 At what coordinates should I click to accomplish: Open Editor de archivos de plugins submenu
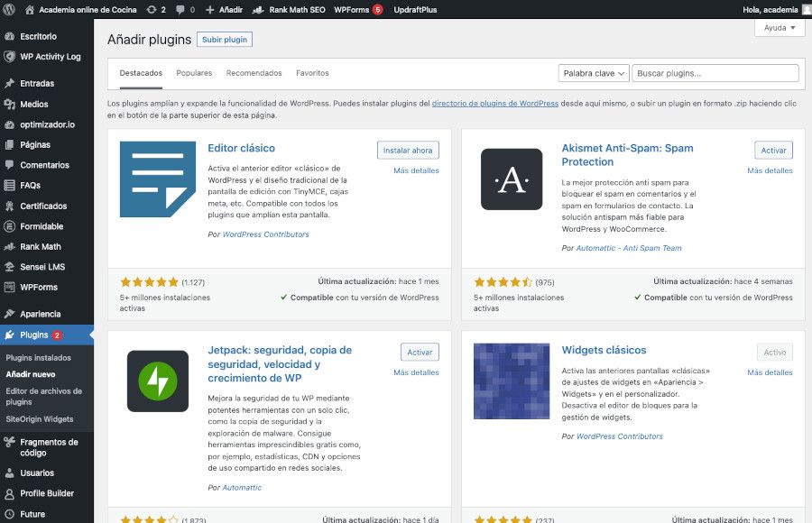pos(44,396)
